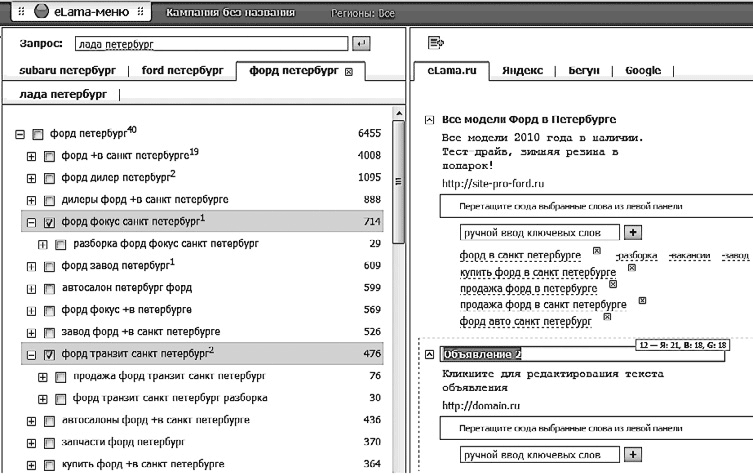Add keyword with plus button in Объявление 2
Screen dimensions: 753x476
click(x=633, y=454)
